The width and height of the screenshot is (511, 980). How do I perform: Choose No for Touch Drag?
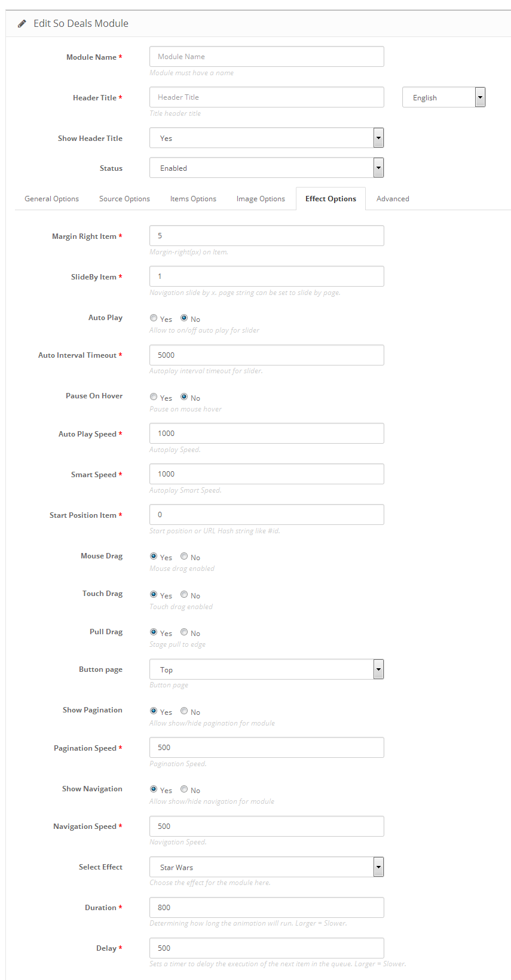coord(184,595)
